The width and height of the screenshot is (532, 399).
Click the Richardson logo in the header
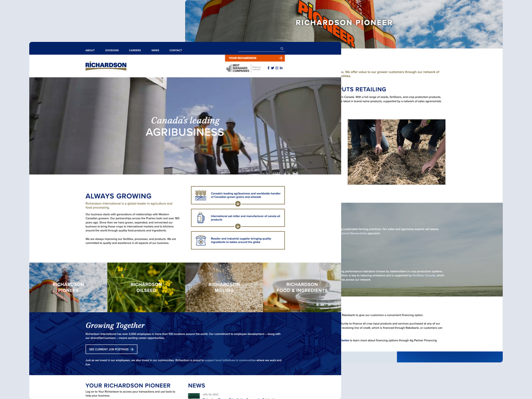tap(106, 66)
